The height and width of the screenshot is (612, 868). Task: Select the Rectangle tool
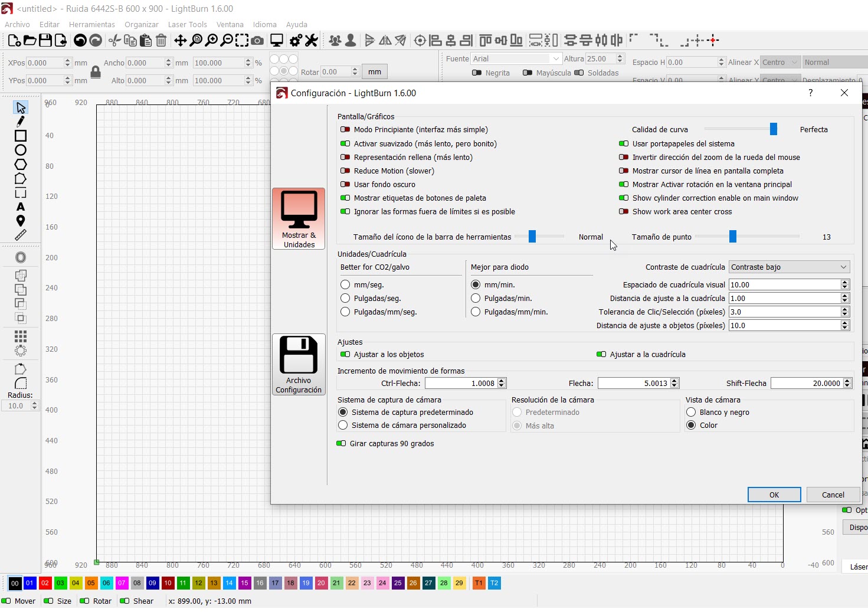(21, 136)
